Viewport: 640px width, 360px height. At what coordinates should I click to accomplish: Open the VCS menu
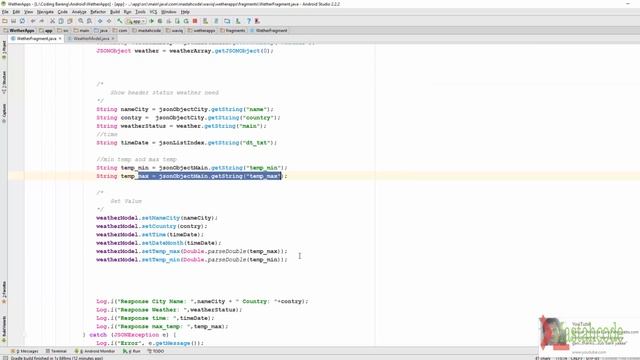coord(153,12)
